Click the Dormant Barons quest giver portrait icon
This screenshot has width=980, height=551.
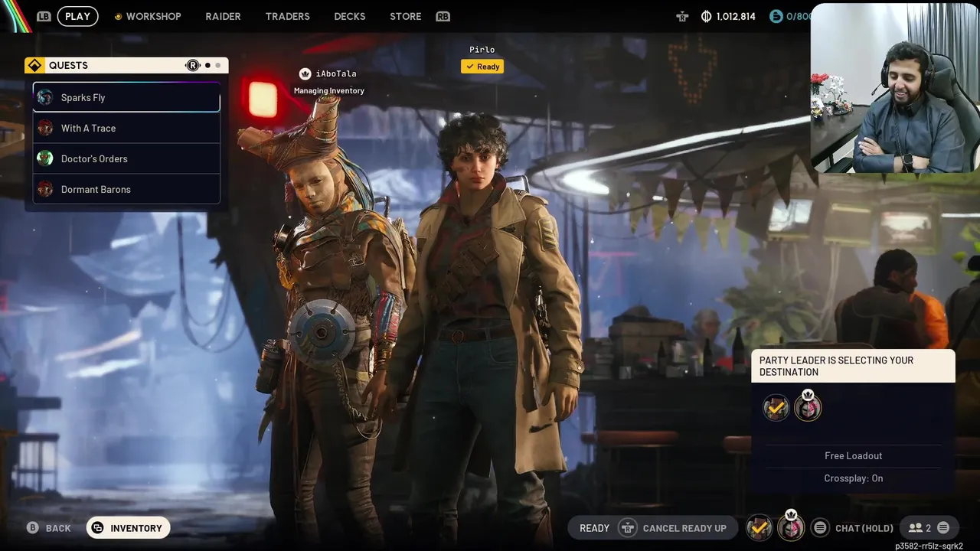click(45, 189)
